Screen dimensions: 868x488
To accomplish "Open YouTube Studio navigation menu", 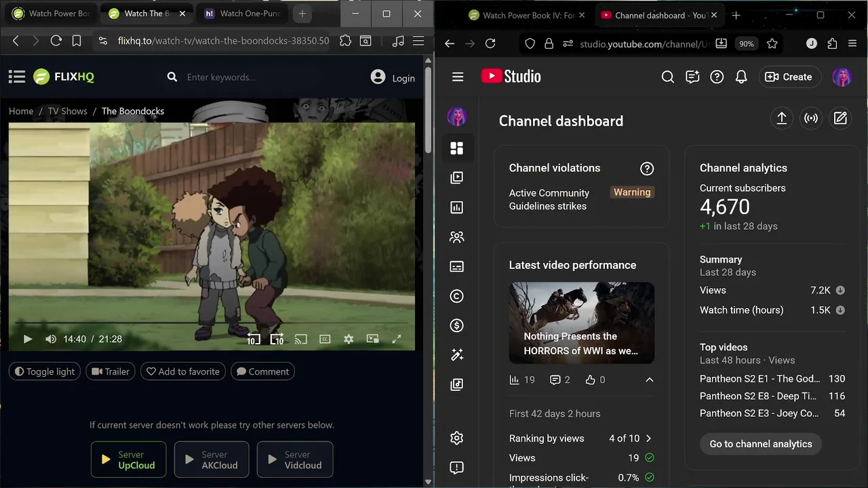I will [458, 77].
